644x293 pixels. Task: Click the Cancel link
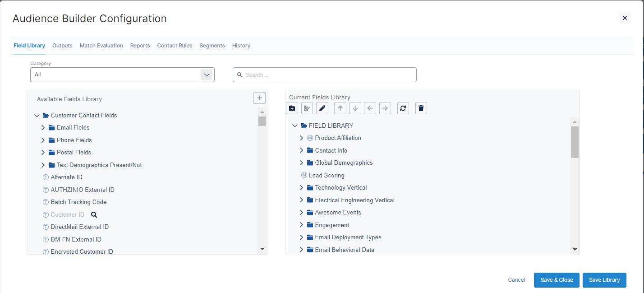(x=516, y=280)
